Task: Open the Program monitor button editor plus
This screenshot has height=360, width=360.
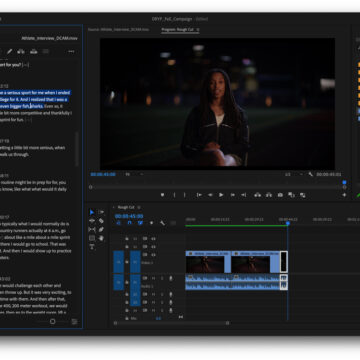Action: pos(344,195)
